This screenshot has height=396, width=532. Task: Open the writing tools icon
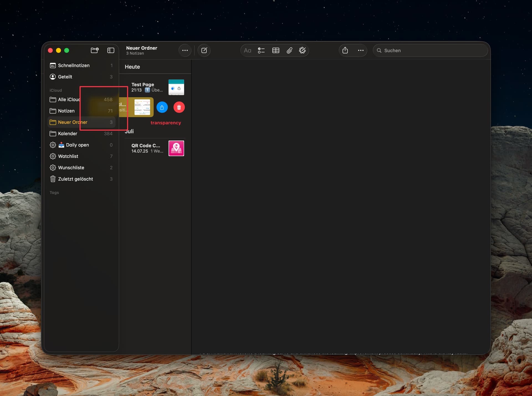302,50
